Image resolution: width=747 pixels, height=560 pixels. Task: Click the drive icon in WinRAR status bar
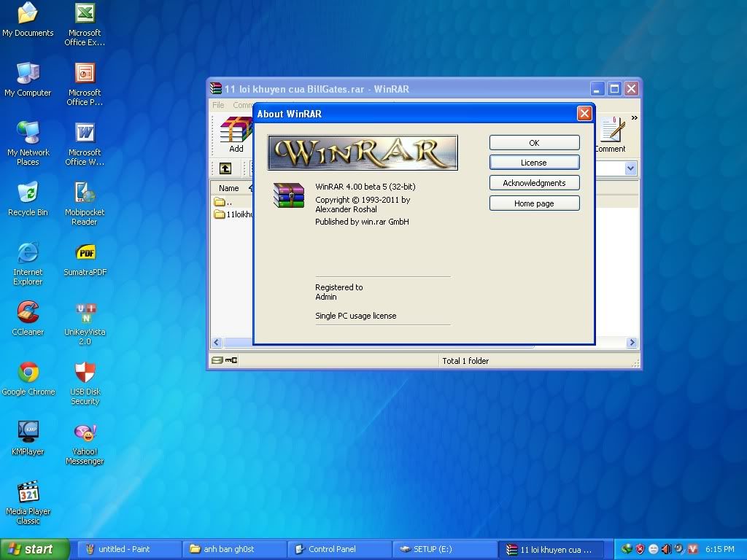tap(217, 360)
